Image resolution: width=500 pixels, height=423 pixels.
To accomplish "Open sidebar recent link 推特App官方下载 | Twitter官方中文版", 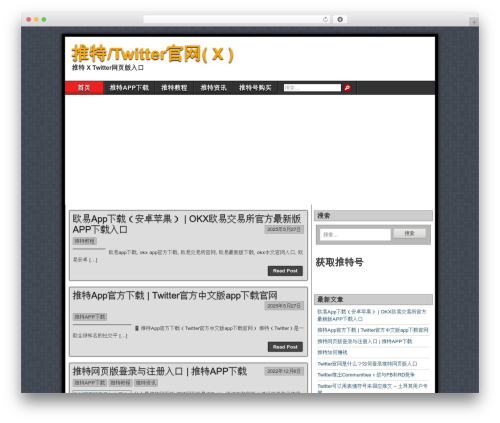I will [373, 330].
